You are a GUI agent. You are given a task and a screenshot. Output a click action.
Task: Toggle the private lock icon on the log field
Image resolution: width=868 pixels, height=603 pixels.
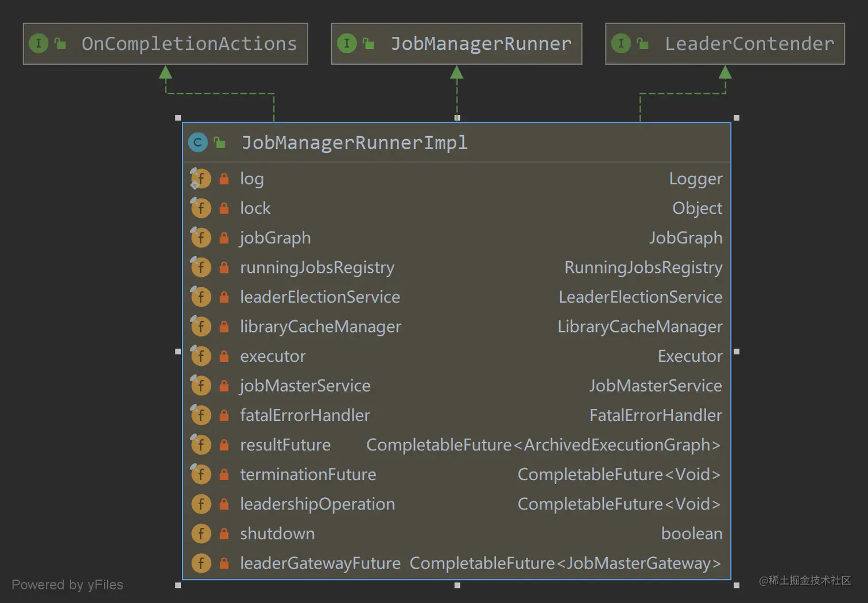223,178
